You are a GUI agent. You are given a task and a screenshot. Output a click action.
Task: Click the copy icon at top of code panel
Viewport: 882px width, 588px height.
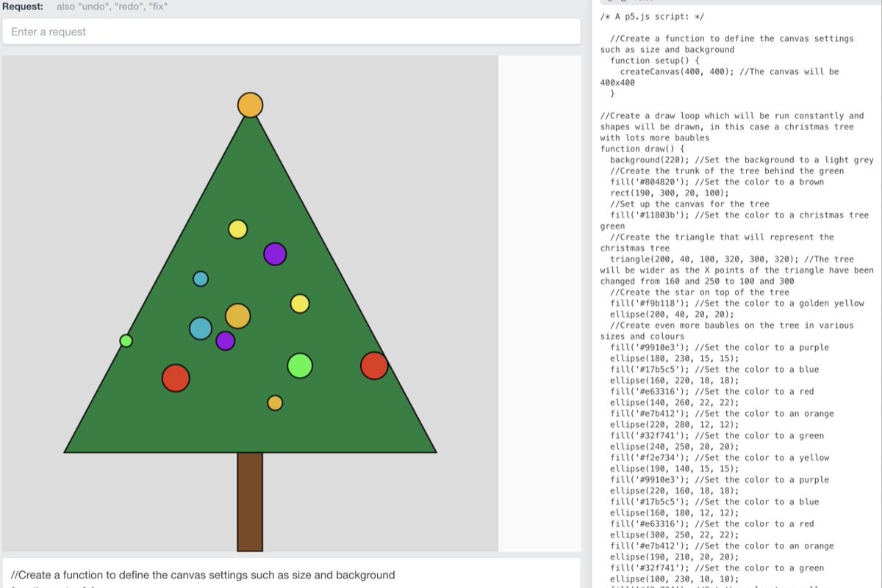click(623, 2)
